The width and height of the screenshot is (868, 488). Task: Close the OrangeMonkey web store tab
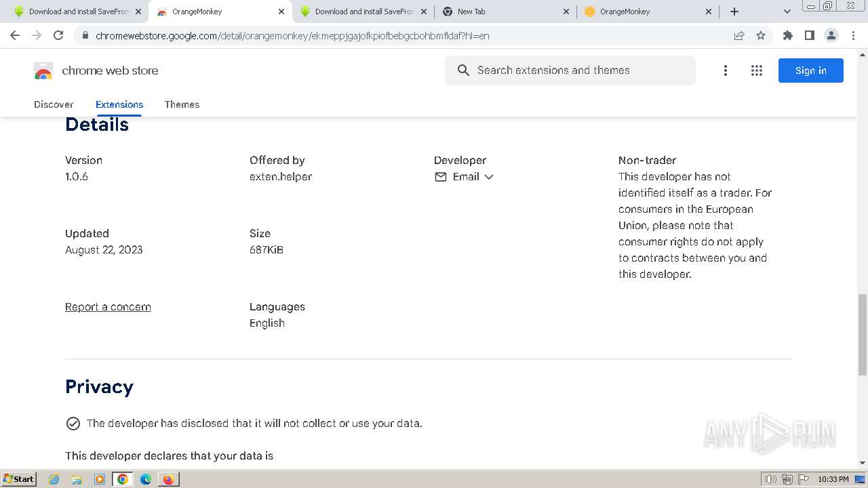coord(281,12)
